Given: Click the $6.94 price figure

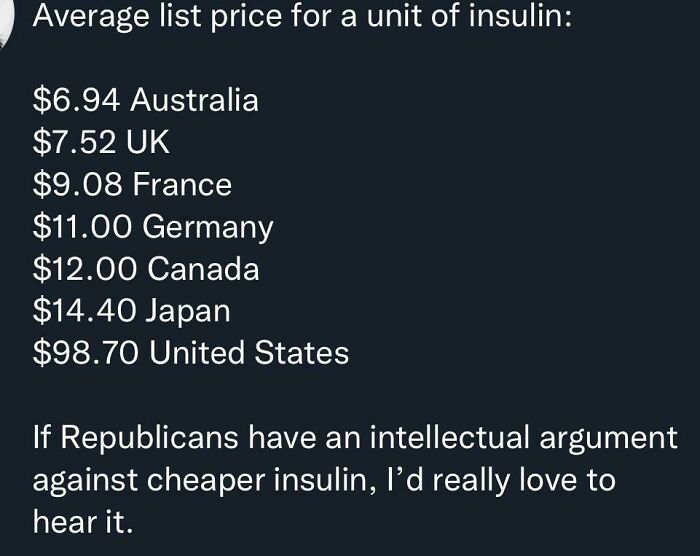Looking at the screenshot, I should 77,100.
